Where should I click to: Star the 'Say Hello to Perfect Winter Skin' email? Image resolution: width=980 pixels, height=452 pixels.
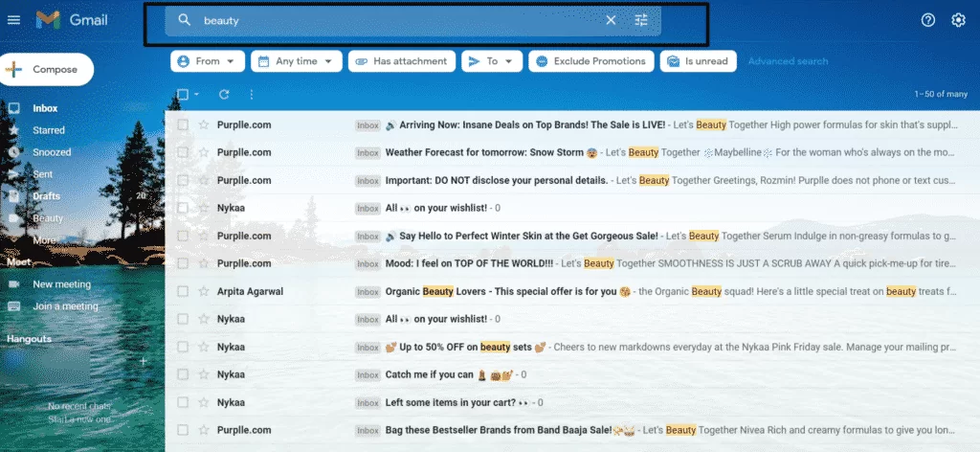coord(204,236)
